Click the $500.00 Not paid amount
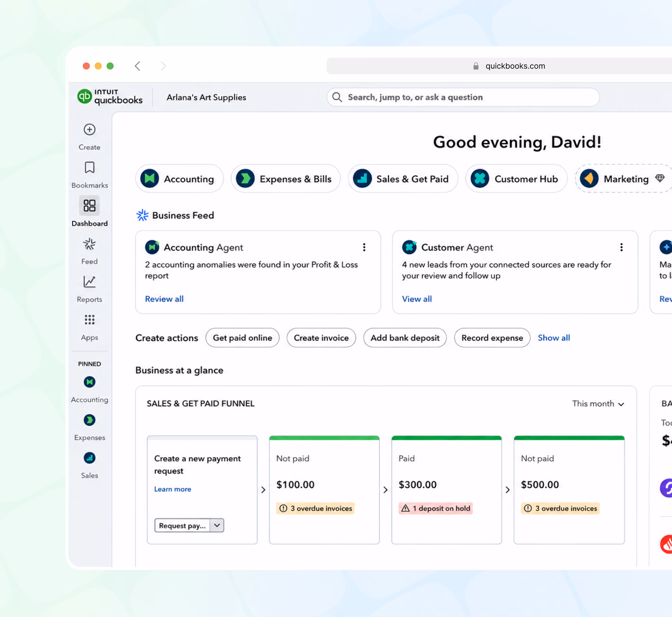This screenshot has width=672, height=617. tap(540, 485)
